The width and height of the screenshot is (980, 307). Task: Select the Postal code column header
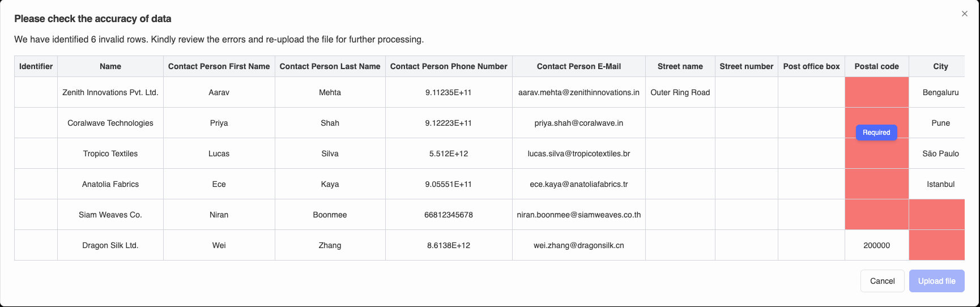click(x=876, y=66)
